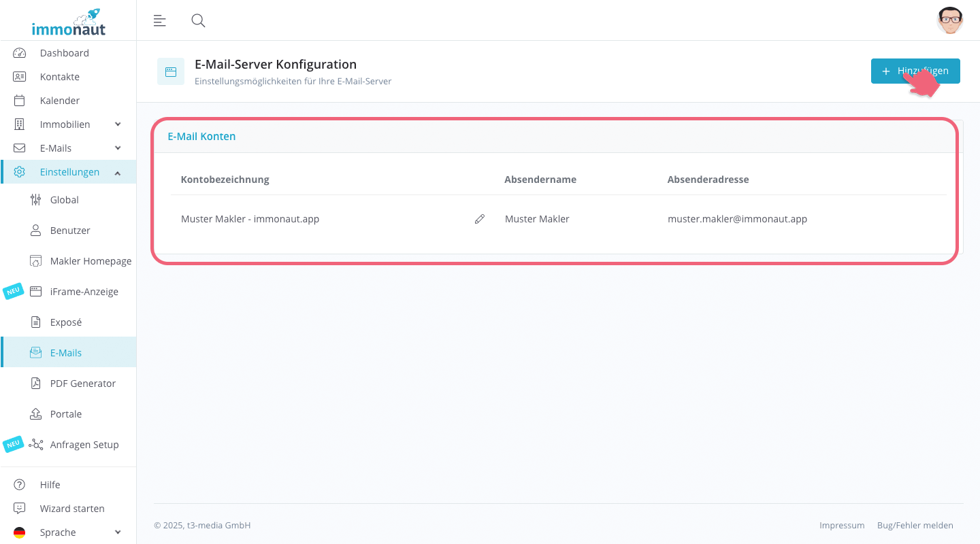
Task: Click the Hinzufügen button
Action: pos(915,71)
